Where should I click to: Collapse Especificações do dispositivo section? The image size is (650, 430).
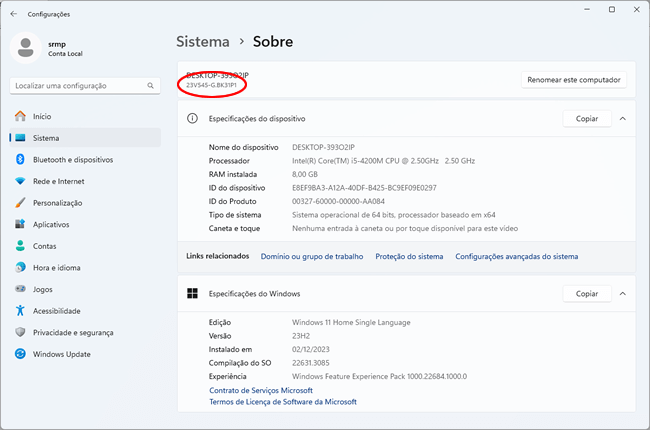623,119
